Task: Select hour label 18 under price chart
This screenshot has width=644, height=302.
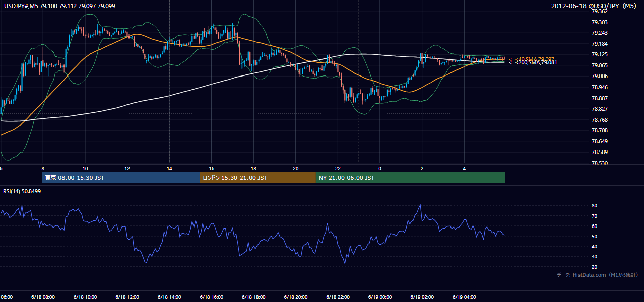Action: click(x=253, y=169)
